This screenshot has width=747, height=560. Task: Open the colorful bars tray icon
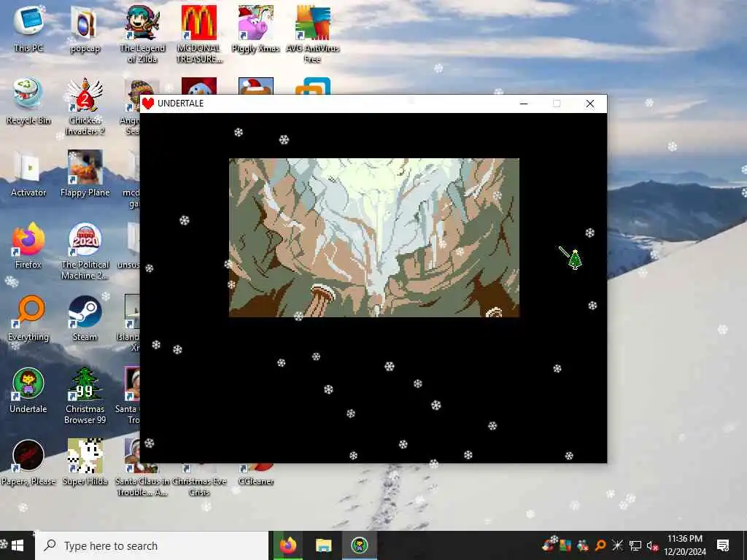[x=565, y=545]
